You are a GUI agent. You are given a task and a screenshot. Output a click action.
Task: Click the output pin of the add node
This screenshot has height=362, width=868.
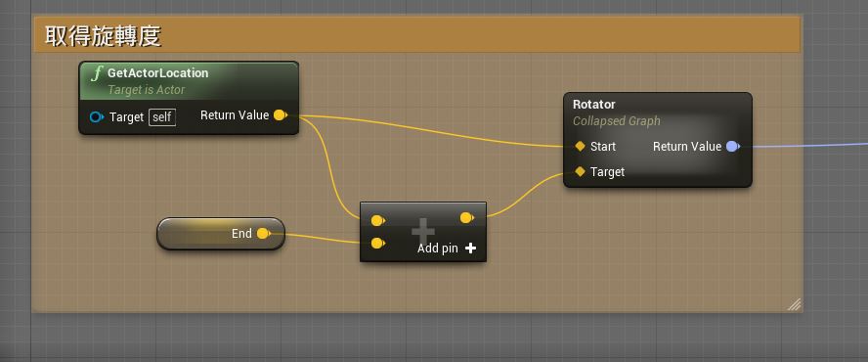pyautogui.click(x=467, y=218)
